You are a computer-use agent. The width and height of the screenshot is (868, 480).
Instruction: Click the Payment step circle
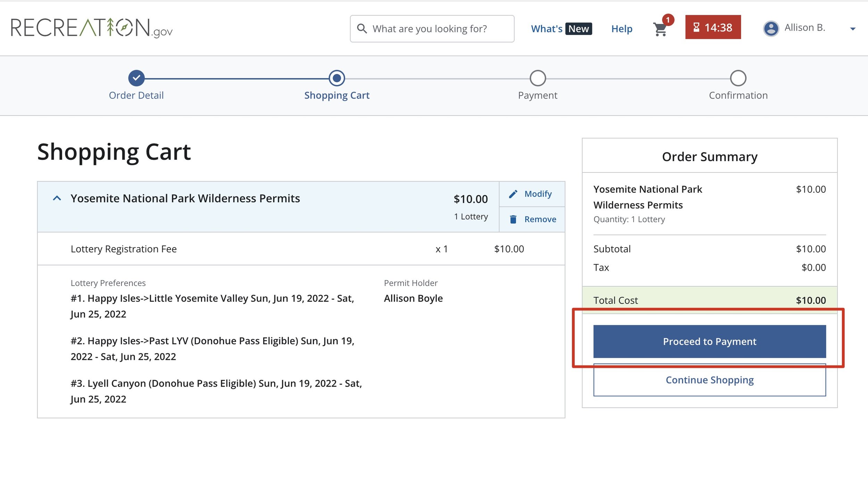(x=537, y=78)
